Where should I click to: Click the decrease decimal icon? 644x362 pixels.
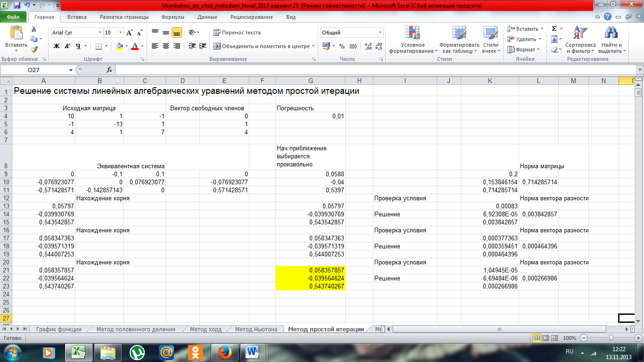(379, 46)
